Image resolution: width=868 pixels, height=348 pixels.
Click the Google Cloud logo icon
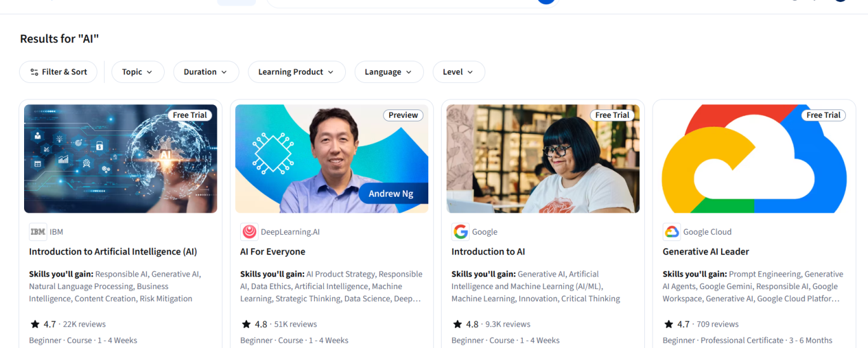672,232
